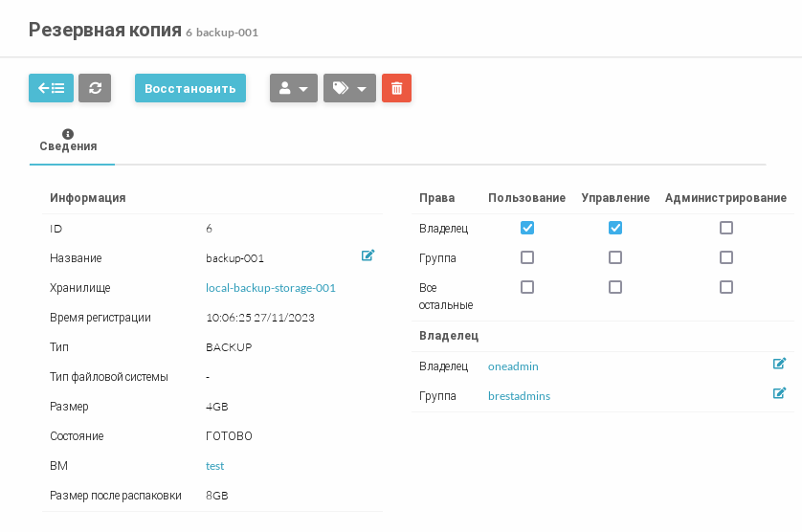Viewport: 802px width, 532px height.
Task: Open the brestadmins group link
Action: 519,396
